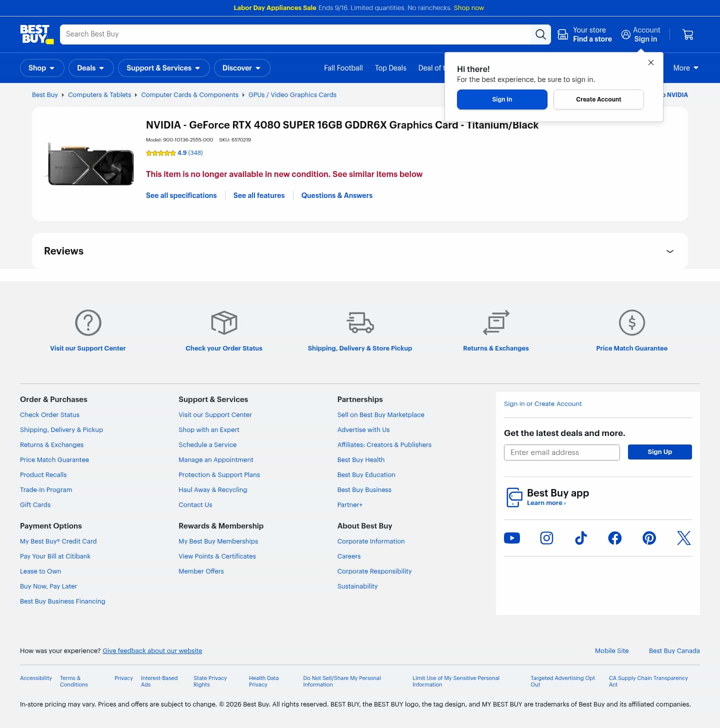Open Lease to Own link
Screen dimensions: 720x728
40,571
